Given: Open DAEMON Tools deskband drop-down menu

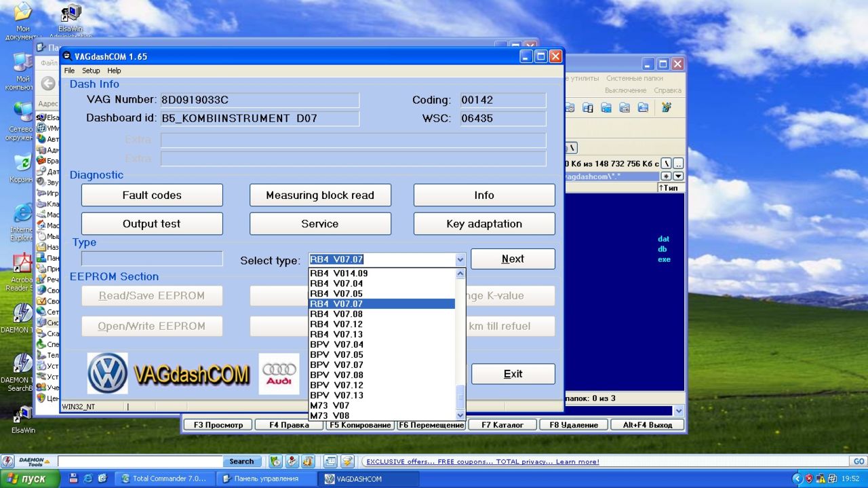Looking at the screenshot, I should click(x=47, y=462).
